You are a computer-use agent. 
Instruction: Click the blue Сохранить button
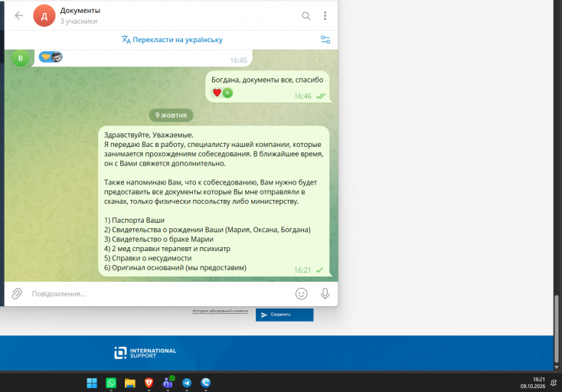click(284, 315)
